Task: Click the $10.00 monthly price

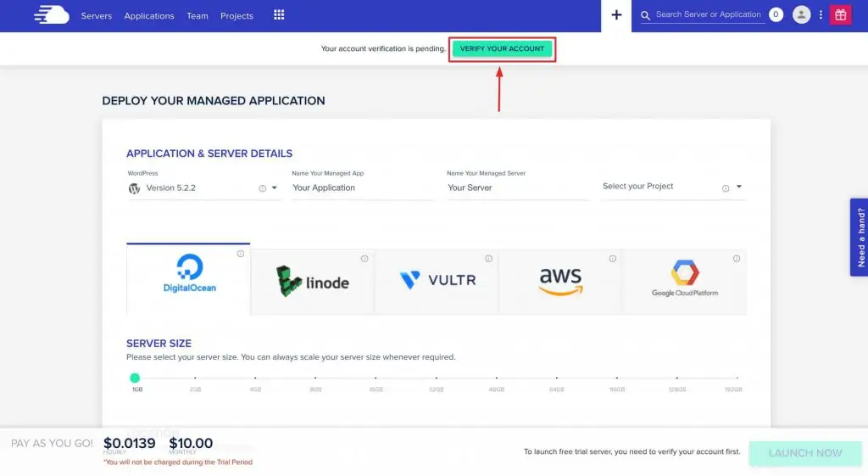Action: (191, 443)
